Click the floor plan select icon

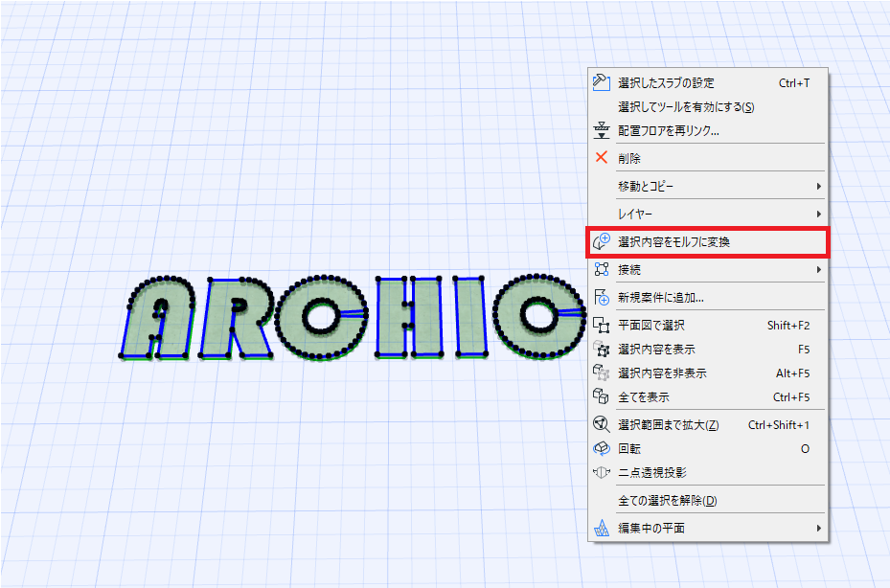[601, 326]
